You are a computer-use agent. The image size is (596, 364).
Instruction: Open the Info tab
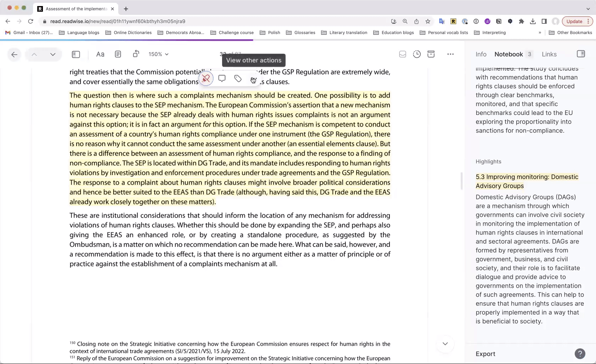click(x=481, y=54)
